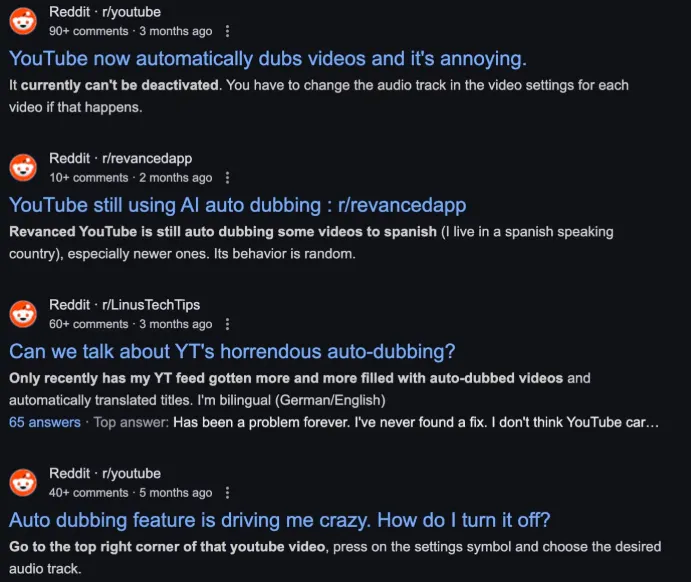The height and width of the screenshot is (582, 691).
Task: Open 'Auto dubbing feature is driving me crazy'
Action: [x=280, y=520]
